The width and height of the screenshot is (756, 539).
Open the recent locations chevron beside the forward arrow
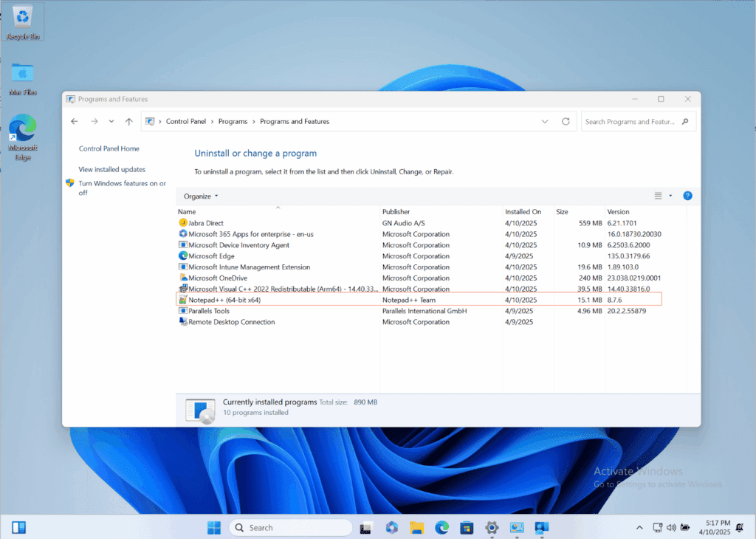click(111, 121)
